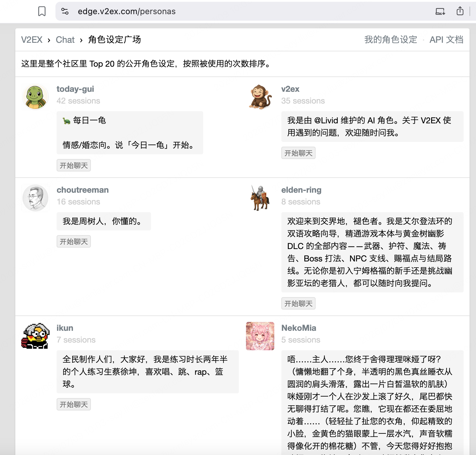Click the share icon in browser toolbar
476x455 pixels.
click(x=460, y=11)
